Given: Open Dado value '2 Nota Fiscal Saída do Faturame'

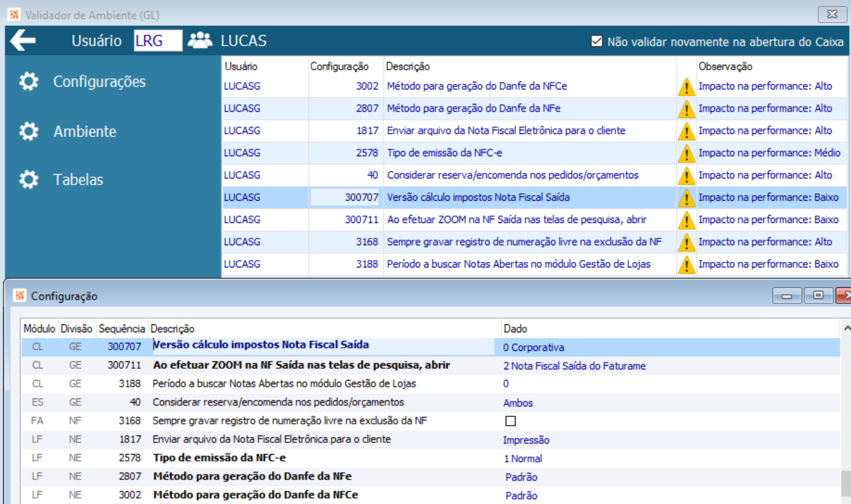Looking at the screenshot, I should [x=574, y=366].
